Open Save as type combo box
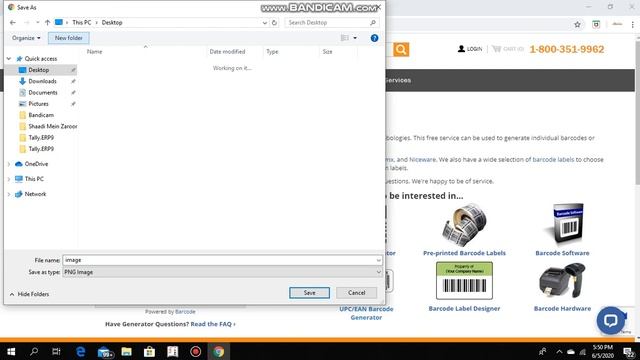 [222, 272]
